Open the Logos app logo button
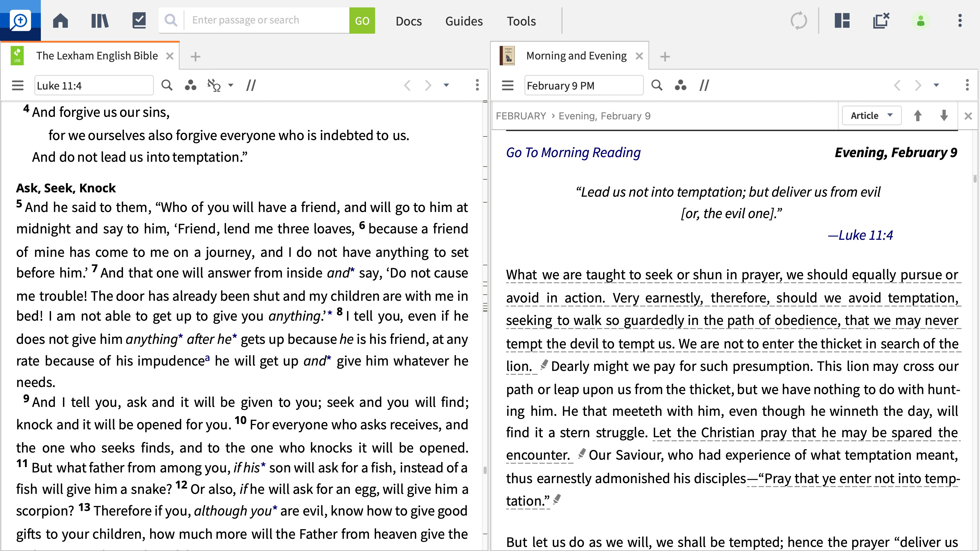Viewport: 980px width, 551px height. click(20, 20)
